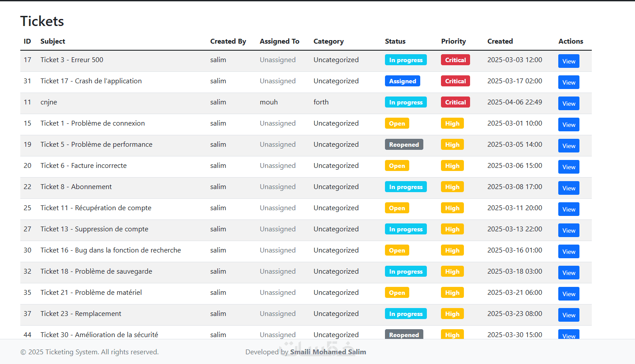This screenshot has height=364, width=635.
Task: Click View button for Crash de l'application ticket
Action: (x=568, y=82)
